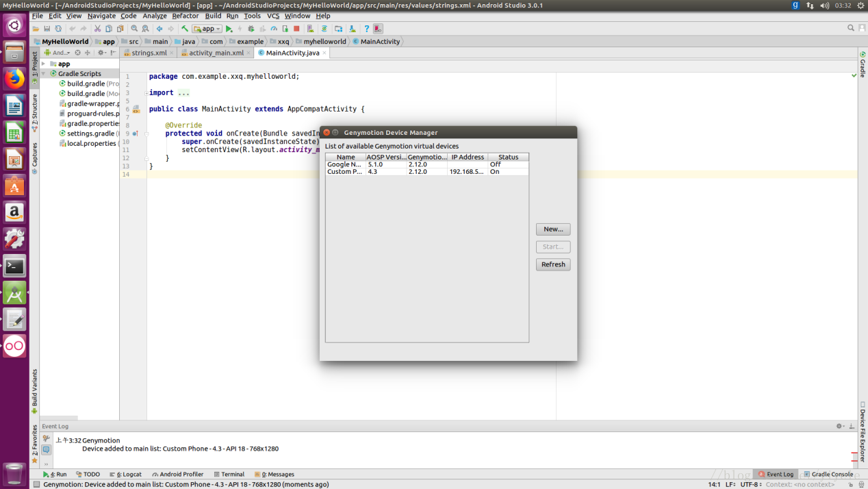Open the Build menu
The width and height of the screenshot is (868, 489).
(x=213, y=16)
